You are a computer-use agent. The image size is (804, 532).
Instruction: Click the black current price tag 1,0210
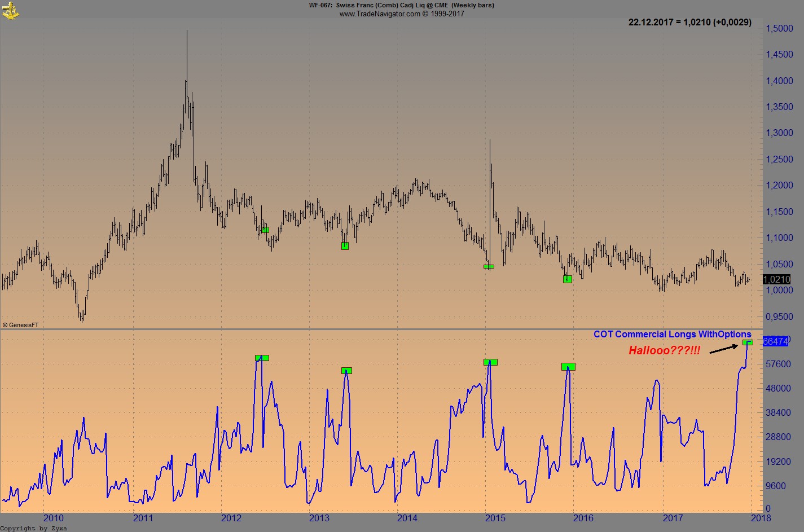776,279
